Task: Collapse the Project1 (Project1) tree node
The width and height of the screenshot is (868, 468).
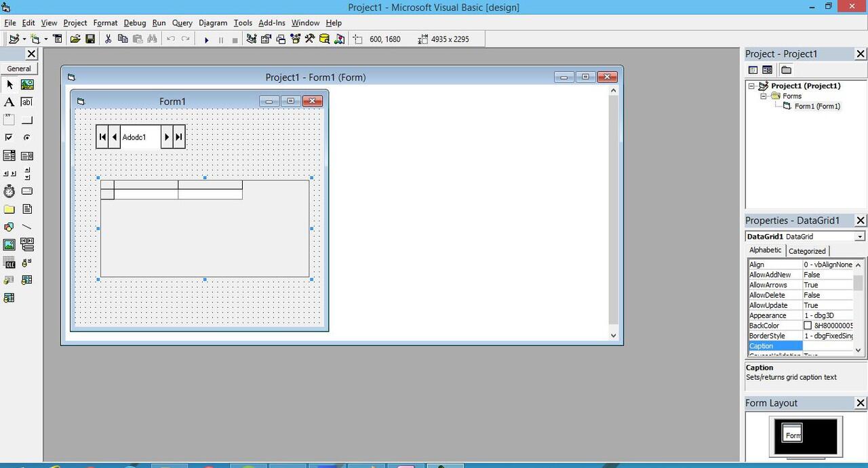Action: coord(752,86)
